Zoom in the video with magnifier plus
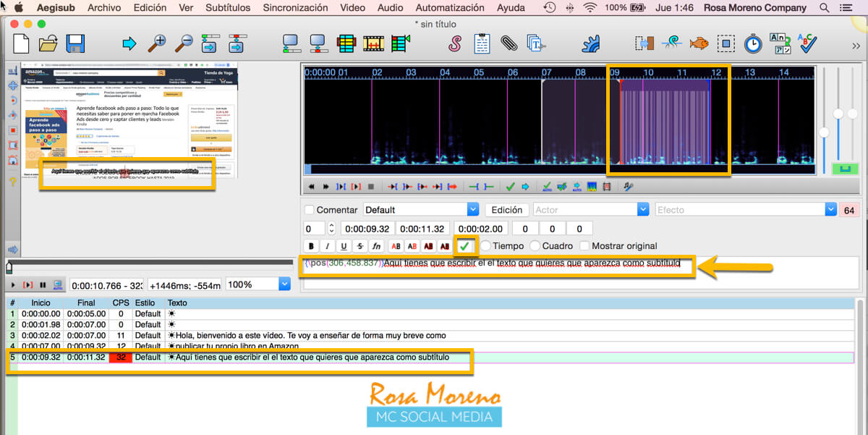The image size is (868, 435). click(157, 43)
